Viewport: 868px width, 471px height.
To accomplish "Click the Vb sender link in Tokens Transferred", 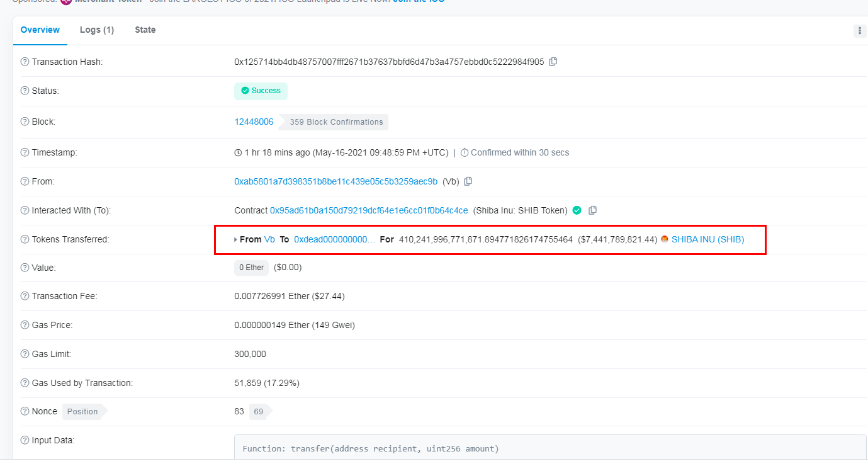I will pos(269,239).
